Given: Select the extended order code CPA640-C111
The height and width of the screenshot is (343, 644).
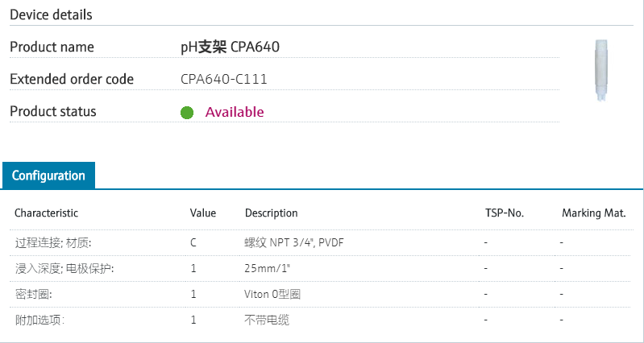Looking at the screenshot, I should pyautogui.click(x=223, y=79).
